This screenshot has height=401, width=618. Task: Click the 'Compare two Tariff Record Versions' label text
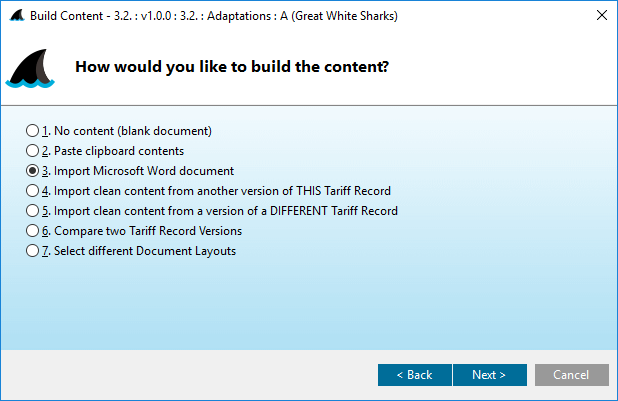click(x=148, y=231)
